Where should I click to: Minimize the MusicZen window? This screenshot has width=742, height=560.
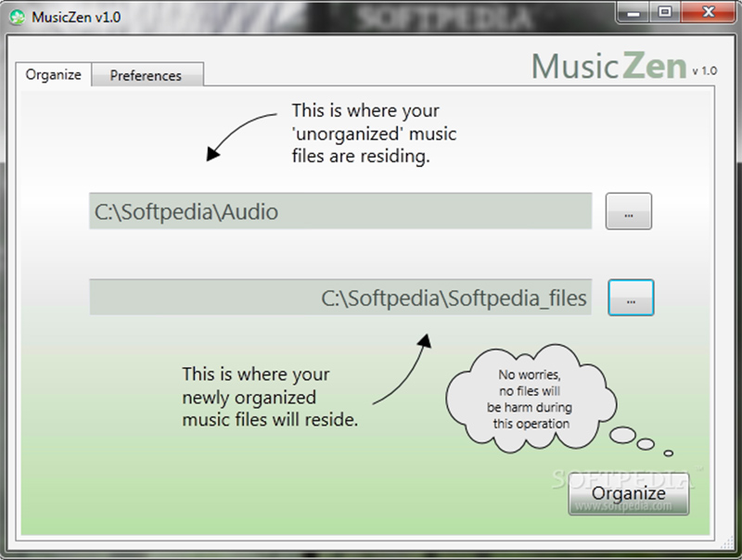click(x=633, y=12)
